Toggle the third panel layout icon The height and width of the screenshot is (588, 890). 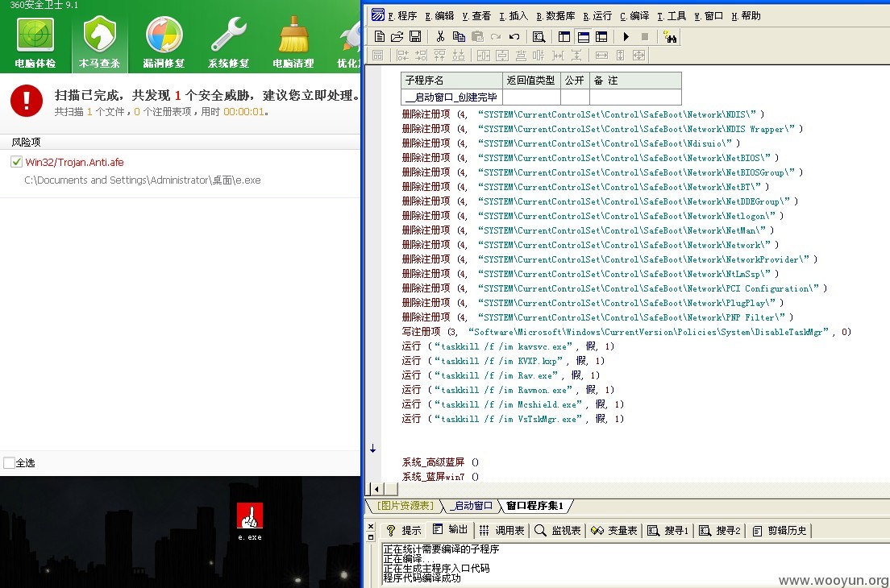click(x=601, y=37)
